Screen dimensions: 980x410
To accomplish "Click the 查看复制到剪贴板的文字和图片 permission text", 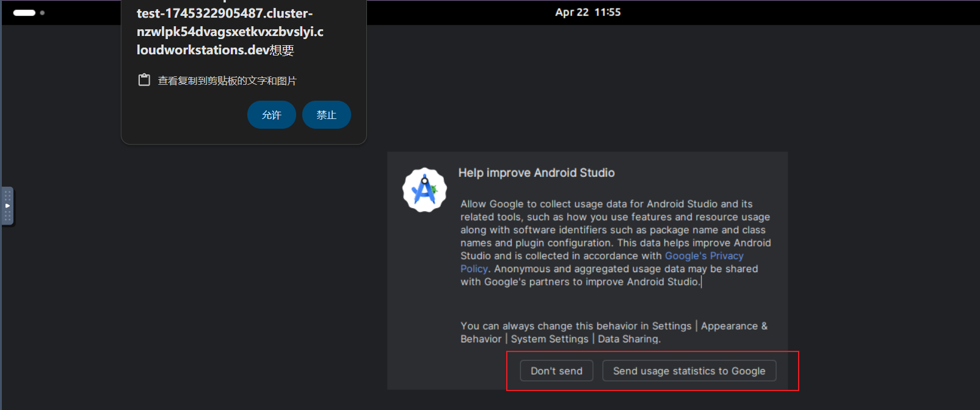I will tap(227, 81).
